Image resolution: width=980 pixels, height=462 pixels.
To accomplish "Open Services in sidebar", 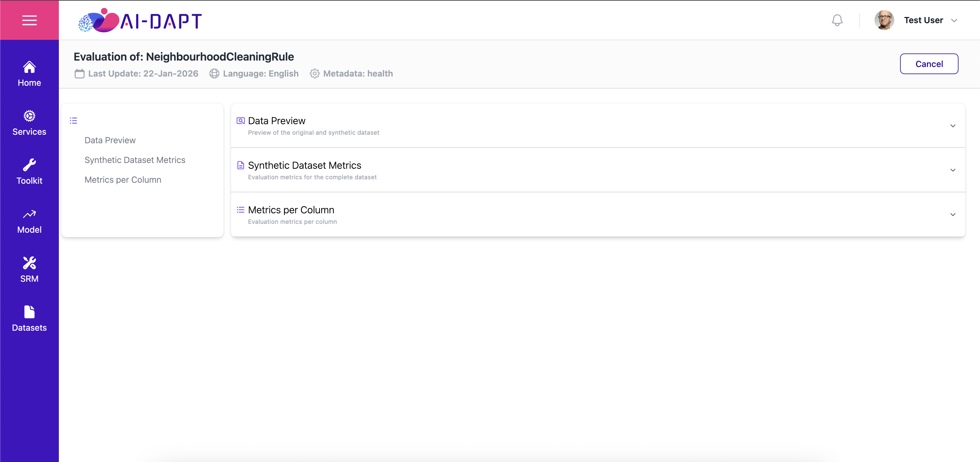I will (x=29, y=123).
